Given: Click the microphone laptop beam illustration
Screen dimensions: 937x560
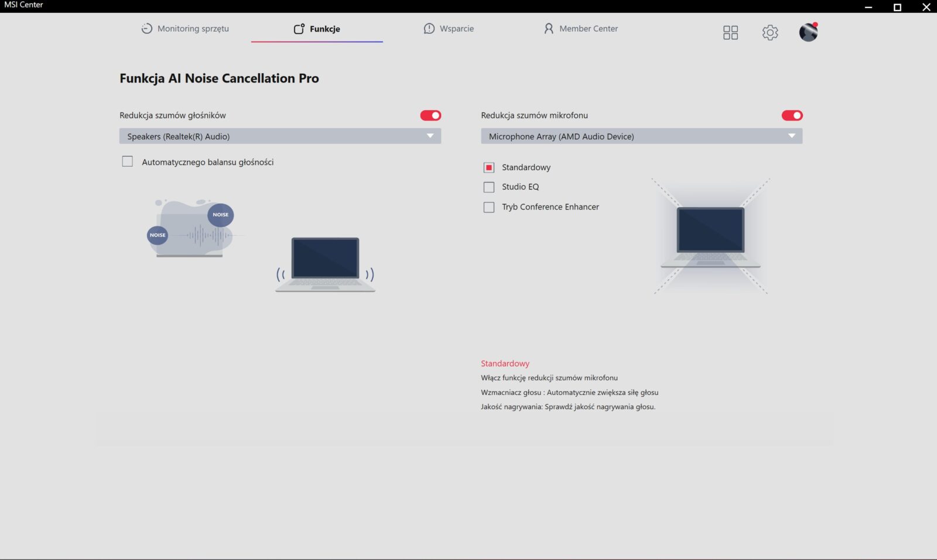Looking at the screenshot, I should [710, 236].
